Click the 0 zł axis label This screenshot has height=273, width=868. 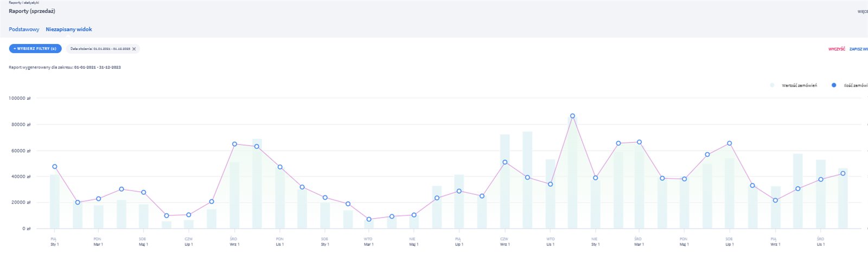tap(27, 228)
